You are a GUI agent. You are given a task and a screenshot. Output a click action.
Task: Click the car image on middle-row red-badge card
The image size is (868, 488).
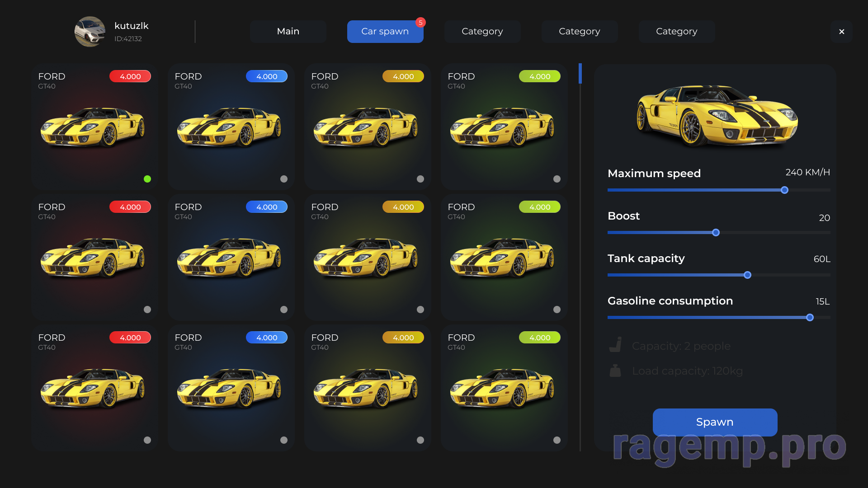tap(93, 258)
